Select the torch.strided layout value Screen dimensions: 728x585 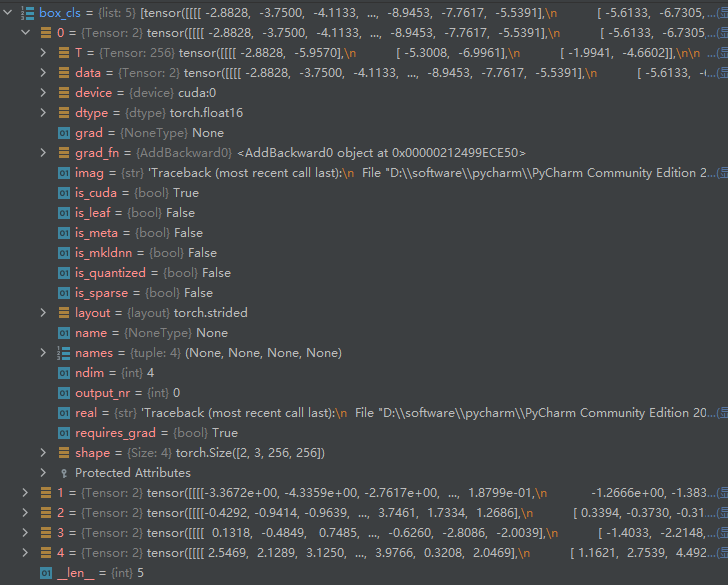click(210, 313)
